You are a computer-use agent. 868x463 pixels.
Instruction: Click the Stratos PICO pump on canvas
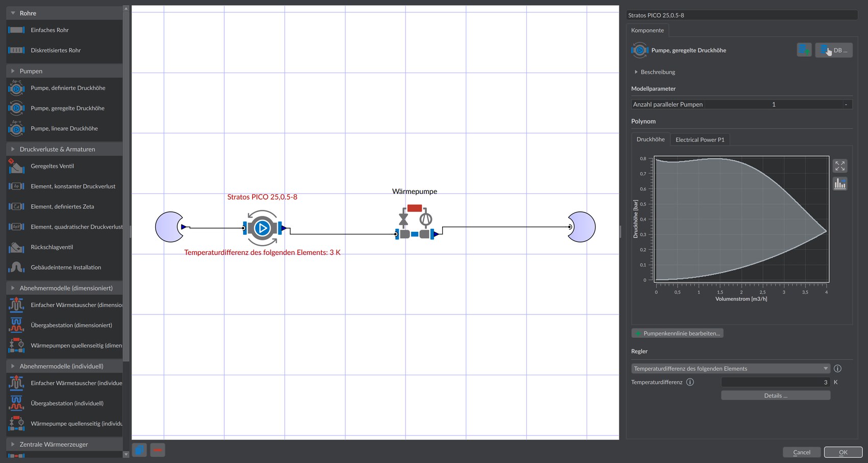(x=262, y=228)
